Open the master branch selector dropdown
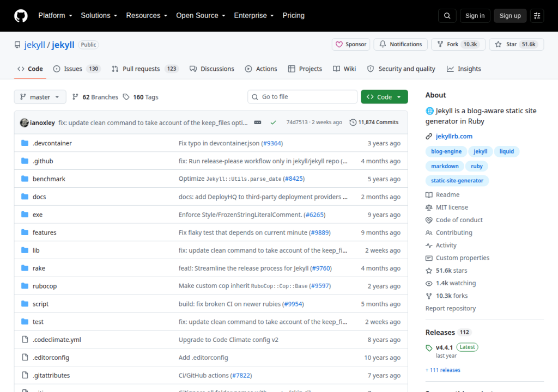This screenshot has width=558, height=392. click(x=40, y=97)
